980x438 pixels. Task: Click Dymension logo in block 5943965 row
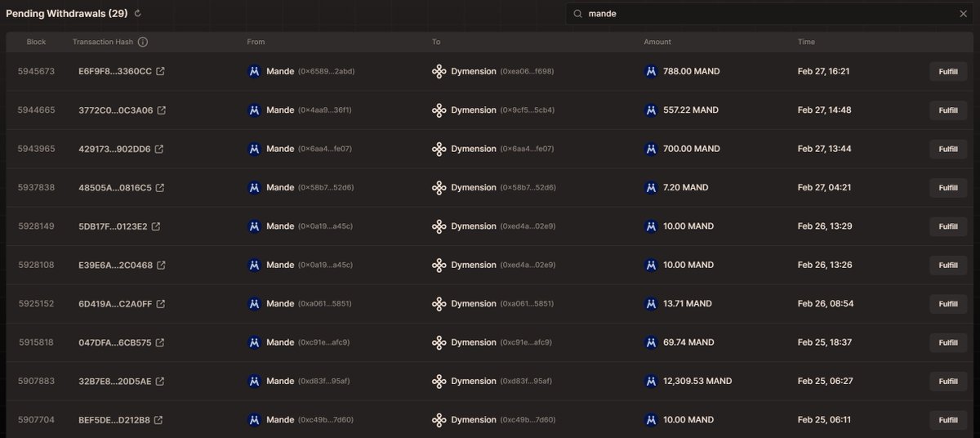(439, 149)
